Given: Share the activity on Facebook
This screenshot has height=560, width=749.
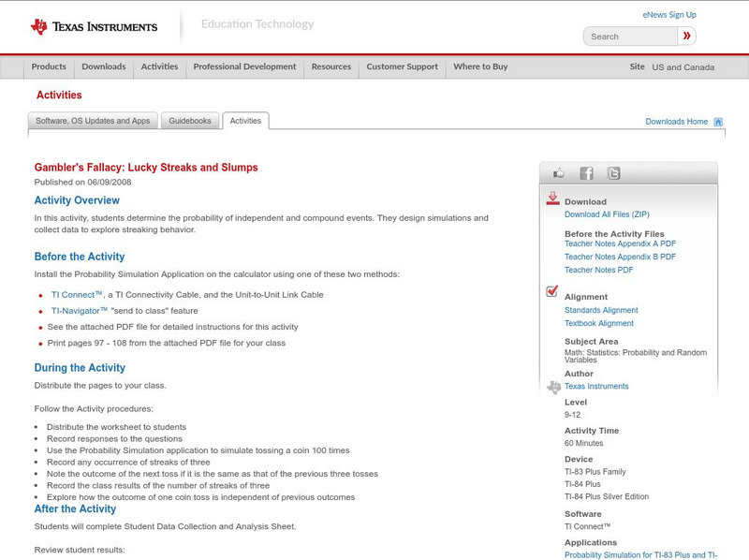Looking at the screenshot, I should [586, 173].
